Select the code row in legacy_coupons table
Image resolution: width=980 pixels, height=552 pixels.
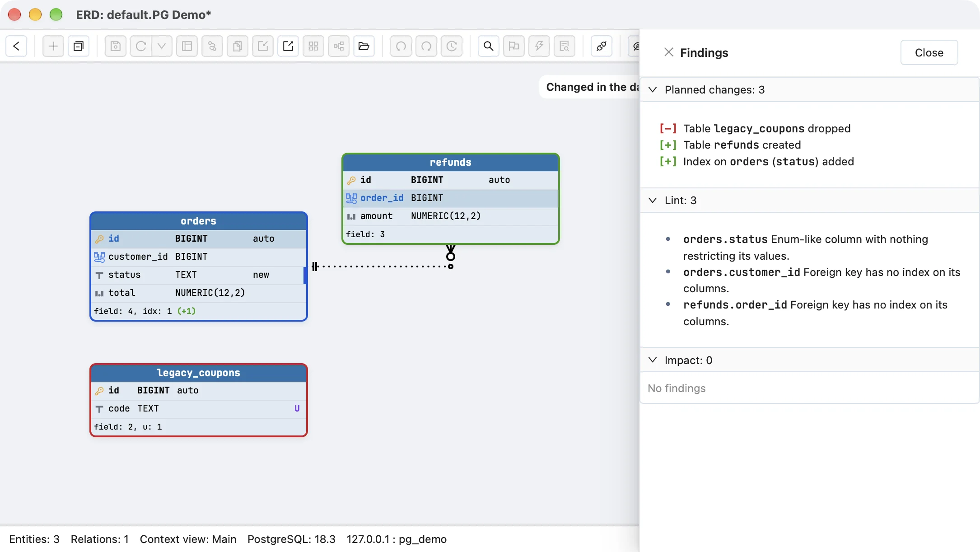tap(199, 409)
